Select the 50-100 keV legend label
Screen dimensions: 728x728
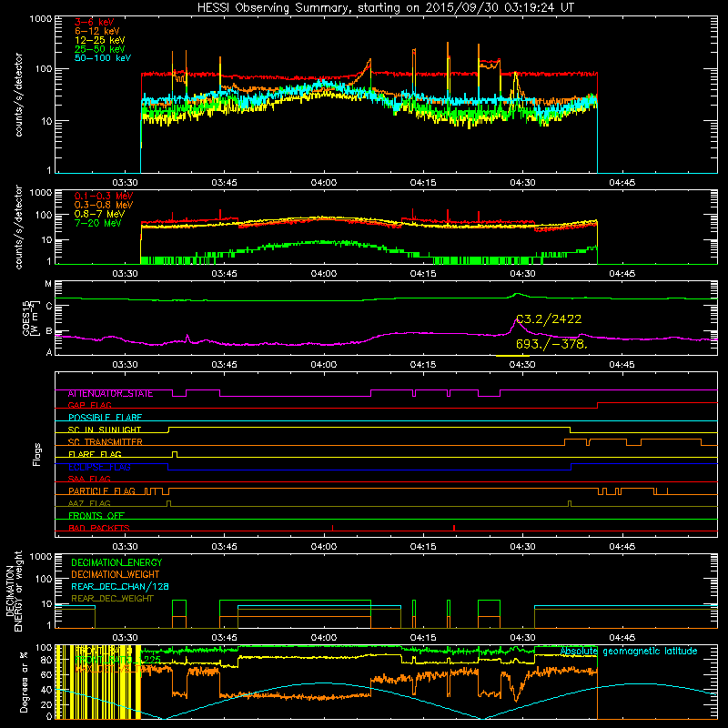[103, 58]
